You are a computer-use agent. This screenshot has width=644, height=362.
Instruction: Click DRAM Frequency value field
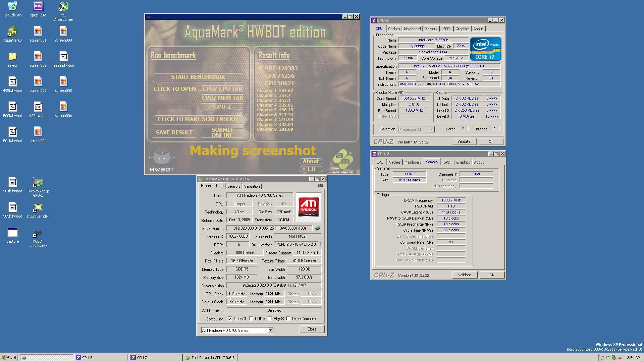coord(451,200)
